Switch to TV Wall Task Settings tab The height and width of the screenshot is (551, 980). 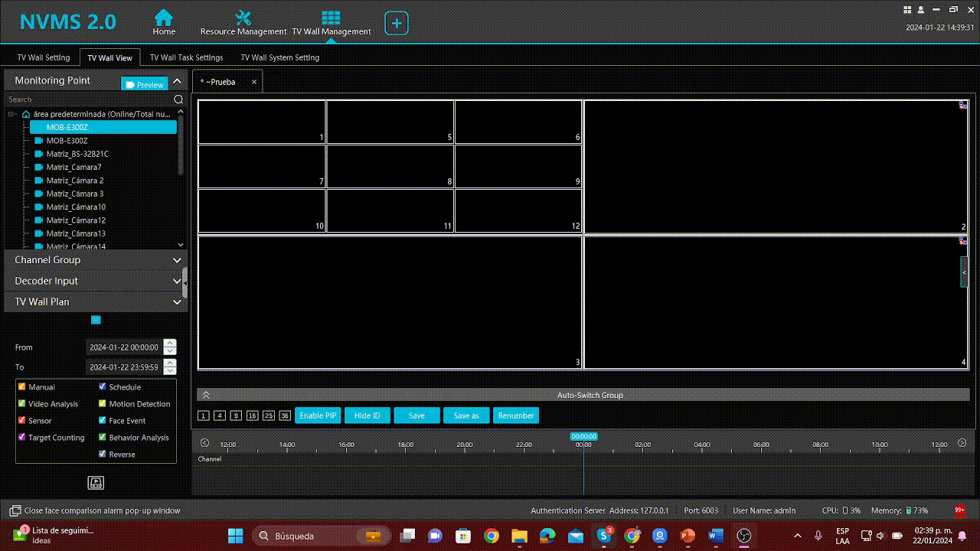(x=186, y=57)
